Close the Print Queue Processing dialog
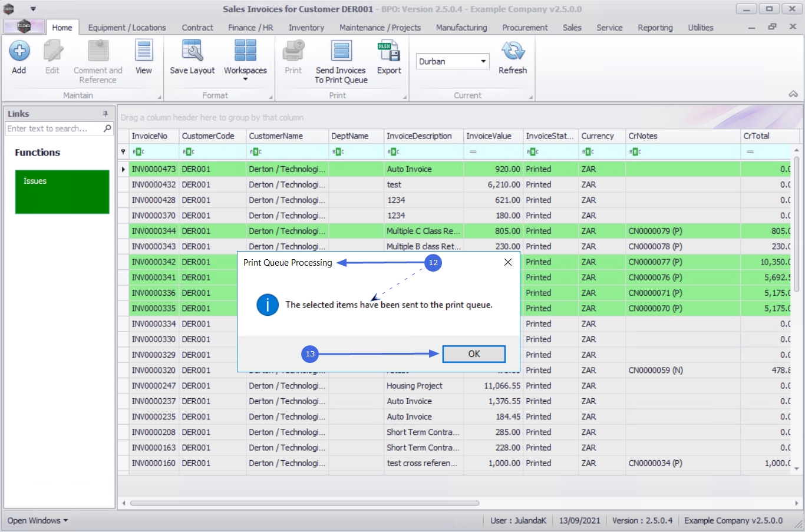 pos(508,262)
